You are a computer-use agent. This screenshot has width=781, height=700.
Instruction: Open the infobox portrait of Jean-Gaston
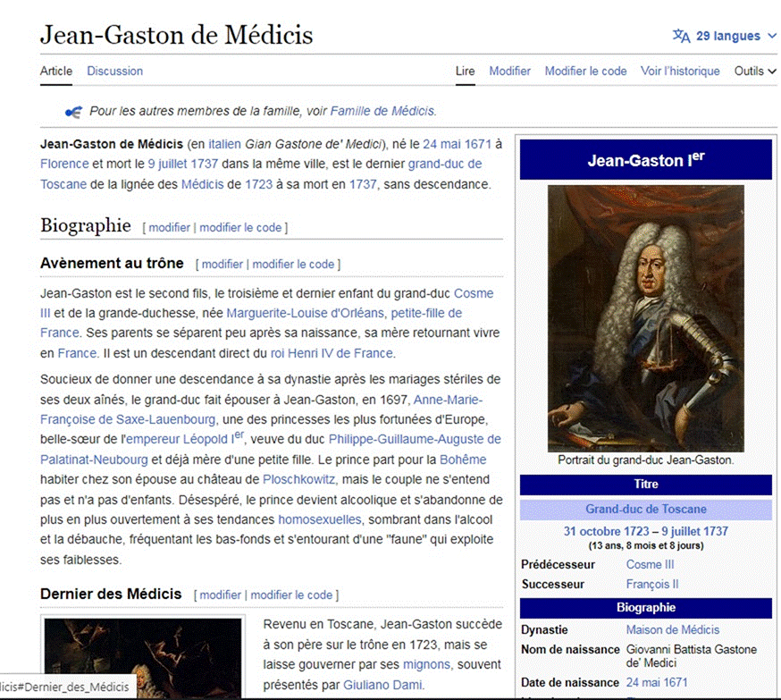point(645,318)
